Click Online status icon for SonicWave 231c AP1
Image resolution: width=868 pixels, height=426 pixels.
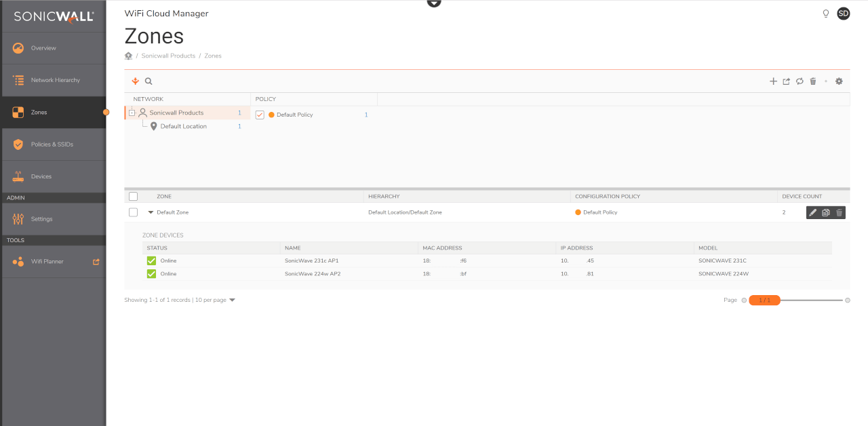(152, 260)
